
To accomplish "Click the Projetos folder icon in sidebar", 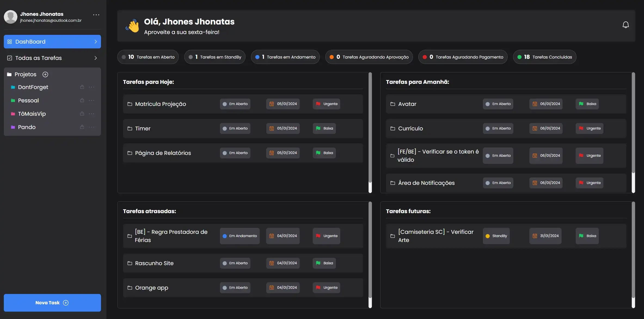I will [x=9, y=74].
